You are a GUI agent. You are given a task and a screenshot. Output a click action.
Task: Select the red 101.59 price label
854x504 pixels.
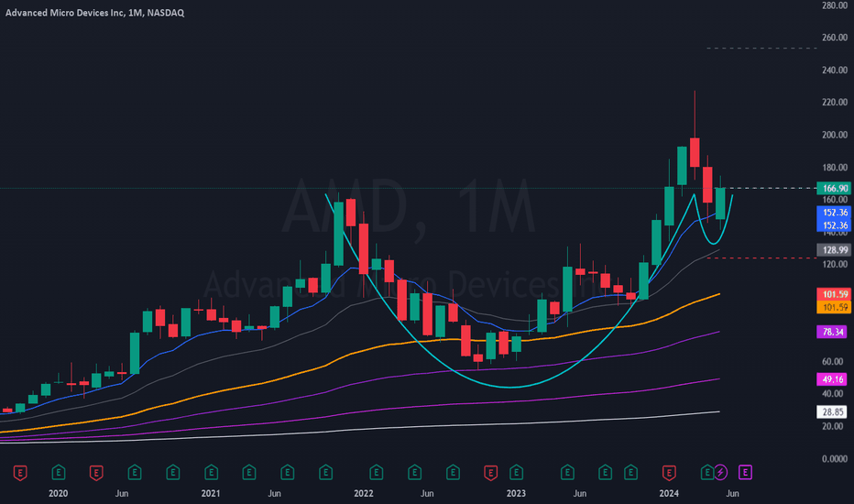tap(833, 294)
